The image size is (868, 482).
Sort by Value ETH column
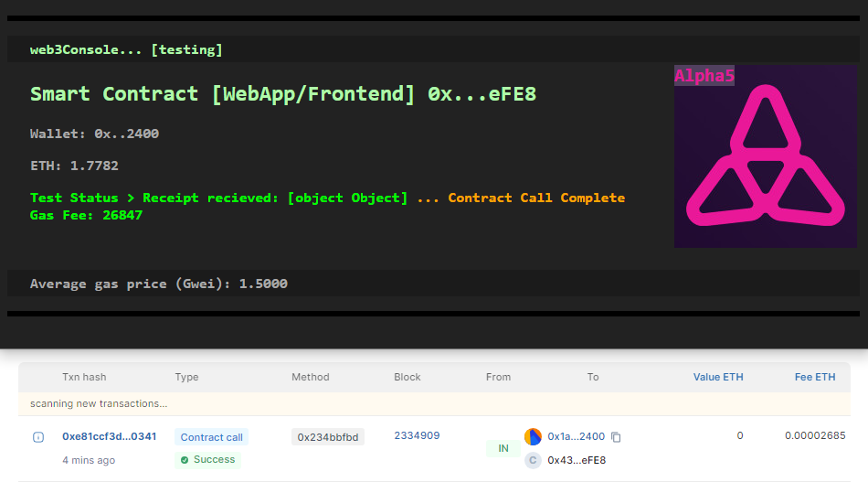718,377
